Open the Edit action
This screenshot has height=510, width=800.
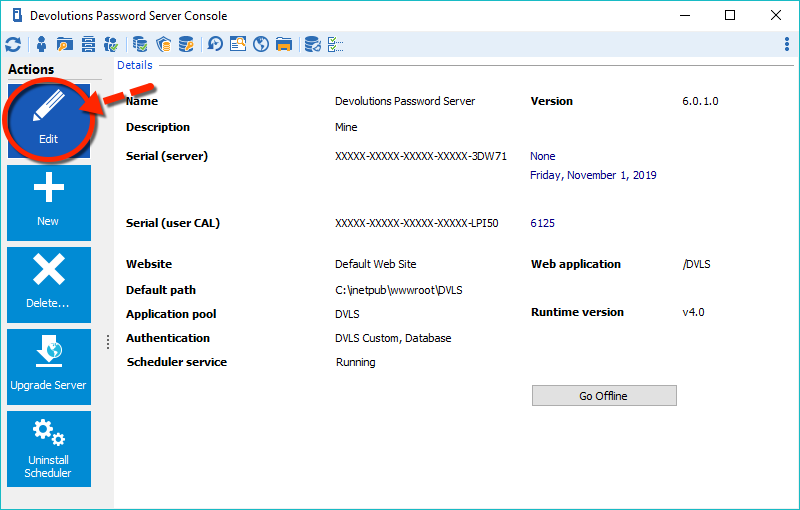click(x=48, y=121)
